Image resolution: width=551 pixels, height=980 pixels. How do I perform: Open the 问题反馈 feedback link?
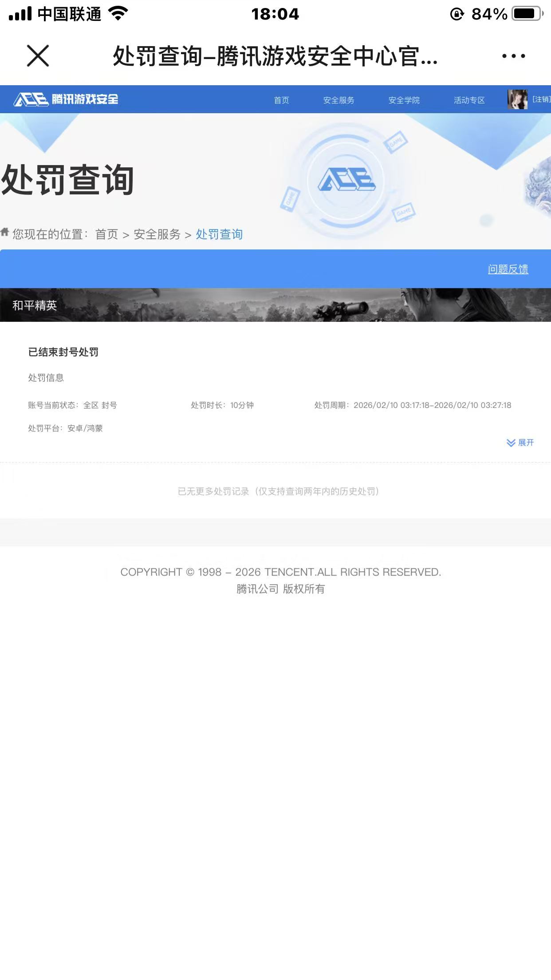tap(508, 269)
